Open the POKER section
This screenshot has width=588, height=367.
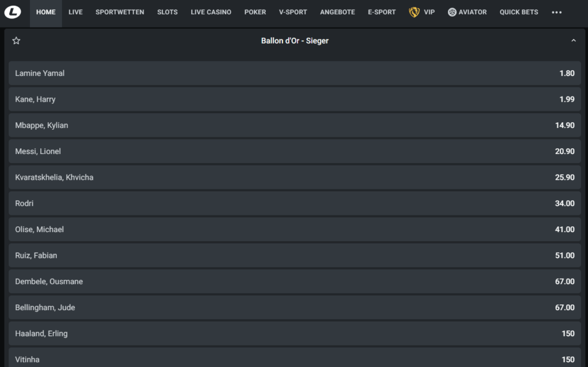coord(255,12)
